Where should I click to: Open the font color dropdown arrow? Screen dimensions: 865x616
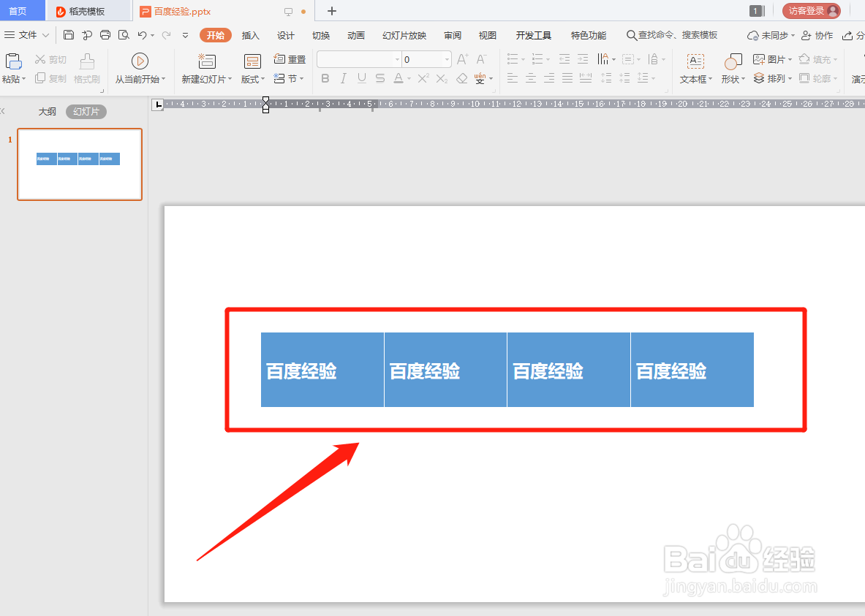(409, 79)
